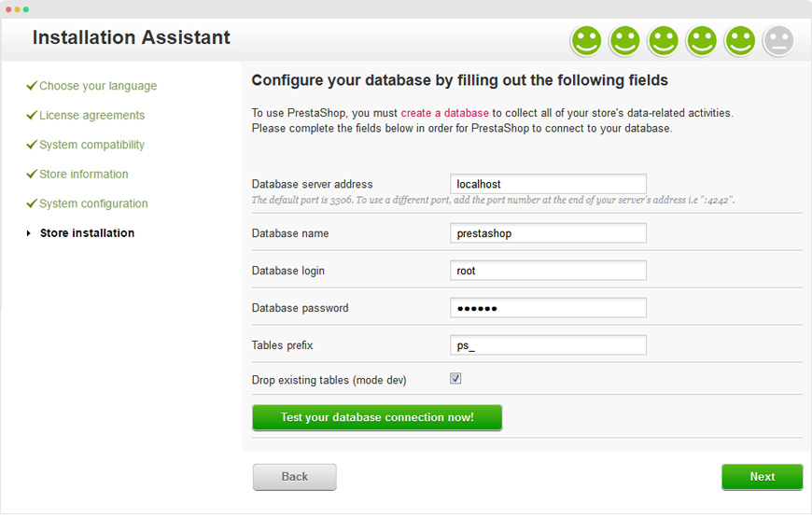Image resolution: width=812 pixels, height=518 pixels.
Task: Expand the Store installation step arrow
Action: click(29, 233)
